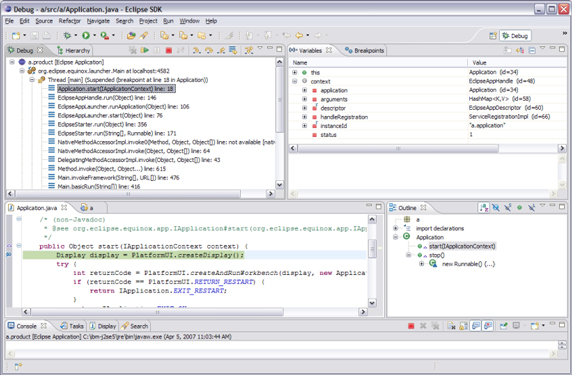Click the red Terminate icon in Console
572x375 pixels.
click(411, 326)
